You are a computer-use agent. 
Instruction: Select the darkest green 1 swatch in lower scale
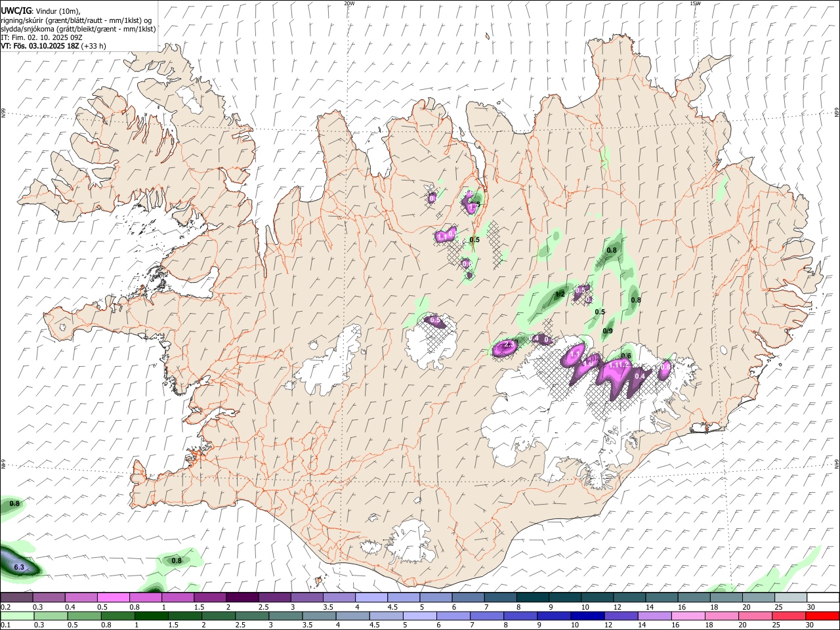point(151,616)
